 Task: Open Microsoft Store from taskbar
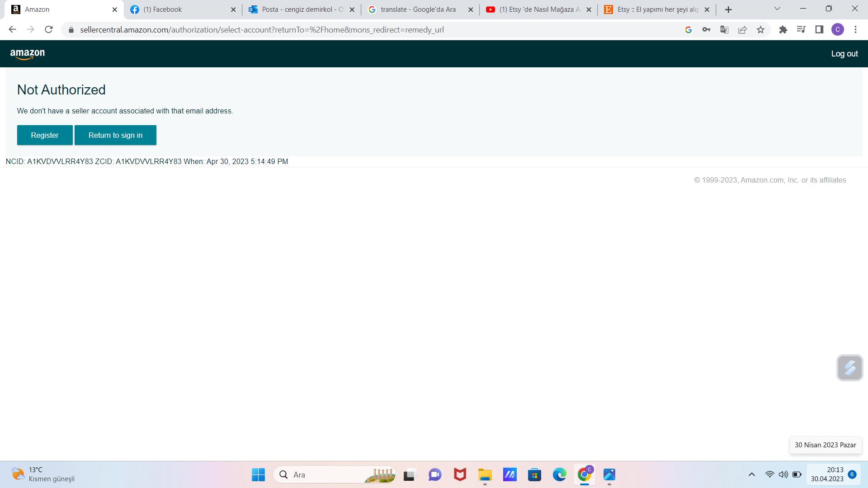(x=534, y=475)
